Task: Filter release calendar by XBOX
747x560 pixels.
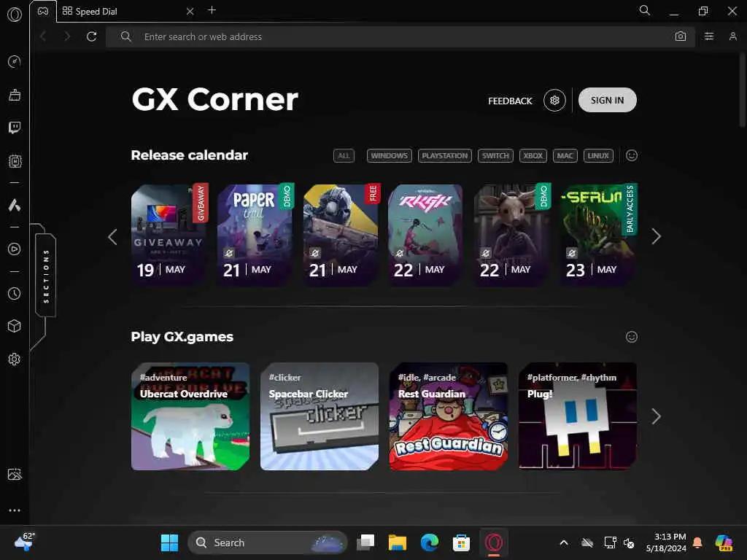Action: [533, 156]
